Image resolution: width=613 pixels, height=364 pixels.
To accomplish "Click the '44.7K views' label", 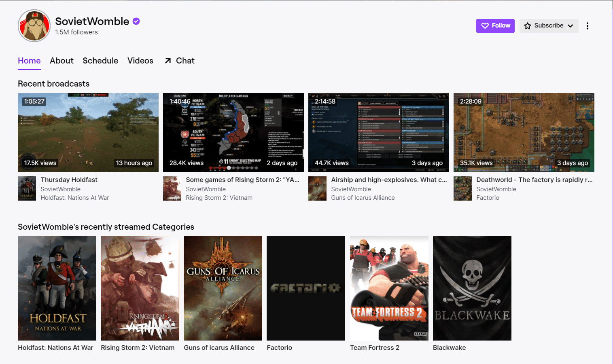I will [332, 163].
